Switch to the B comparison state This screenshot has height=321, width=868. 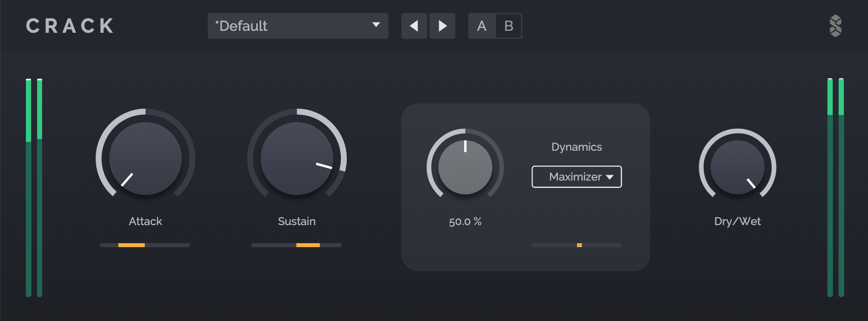pos(509,26)
